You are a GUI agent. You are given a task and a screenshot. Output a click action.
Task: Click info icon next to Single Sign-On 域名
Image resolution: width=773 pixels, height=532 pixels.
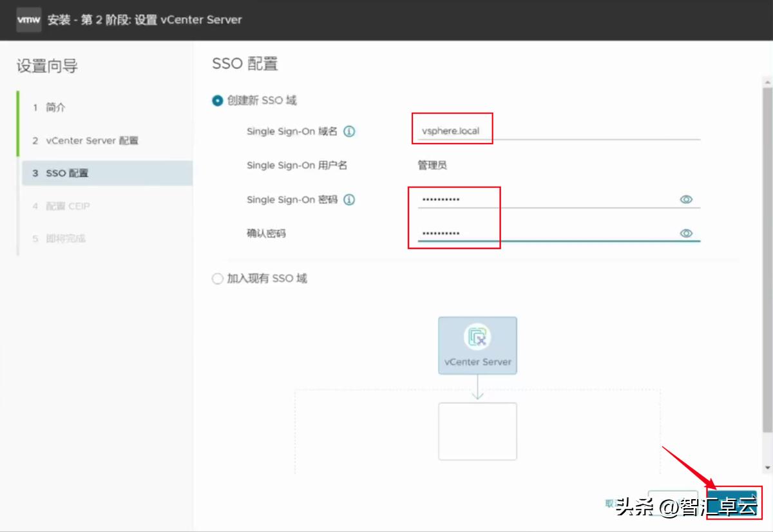349,131
